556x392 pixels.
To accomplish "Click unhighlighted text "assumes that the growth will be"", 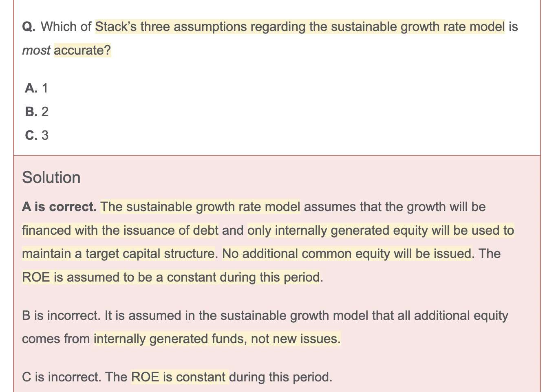I will [395, 207].
